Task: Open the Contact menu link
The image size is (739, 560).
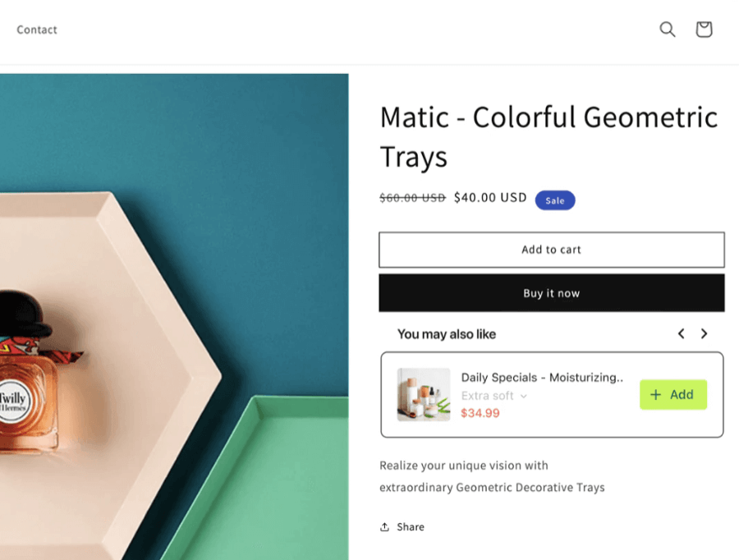Action: click(x=37, y=30)
